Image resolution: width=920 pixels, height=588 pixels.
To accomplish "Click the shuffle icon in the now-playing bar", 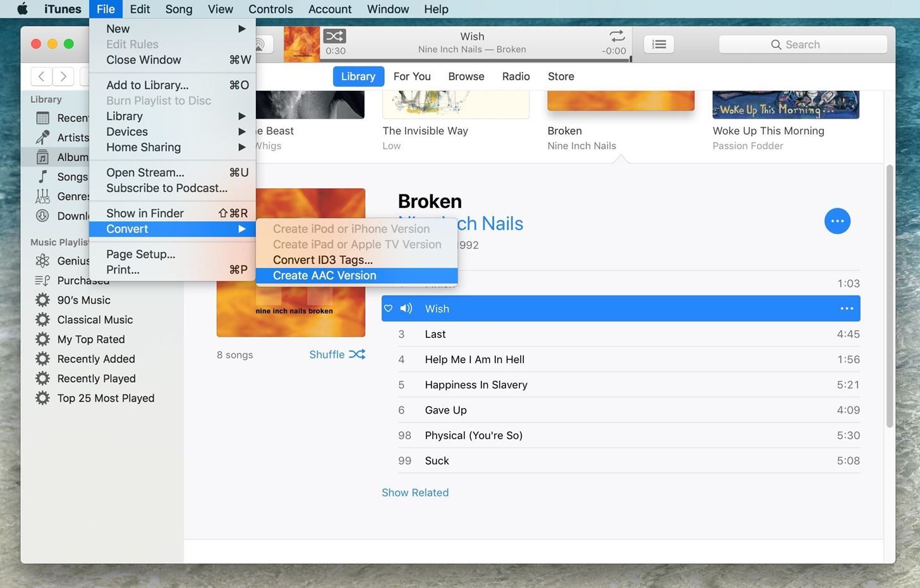I will coord(334,36).
